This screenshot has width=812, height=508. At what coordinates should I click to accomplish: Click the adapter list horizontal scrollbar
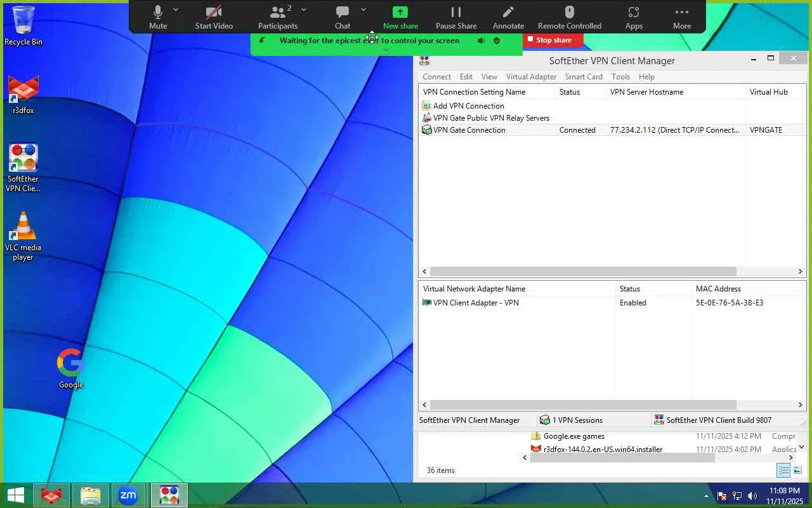(x=582, y=405)
